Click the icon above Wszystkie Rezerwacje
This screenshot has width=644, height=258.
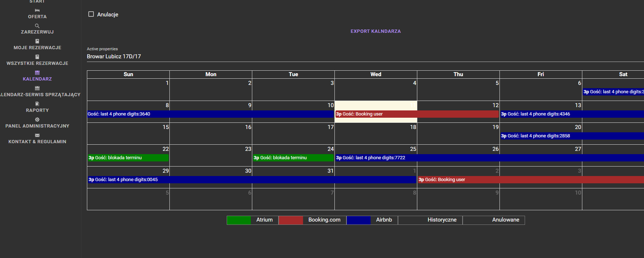point(37,57)
